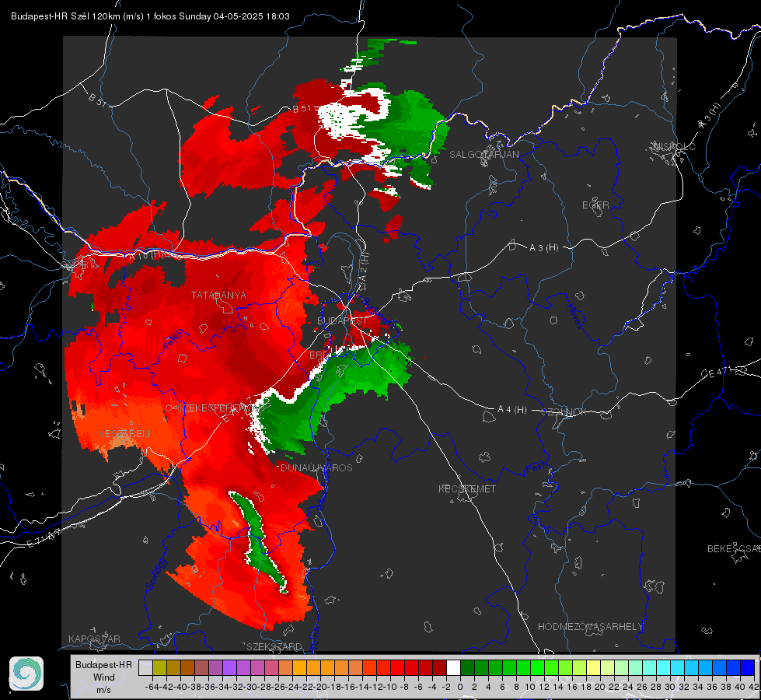Click the HODMEZOVASARHELY city label

590,627
